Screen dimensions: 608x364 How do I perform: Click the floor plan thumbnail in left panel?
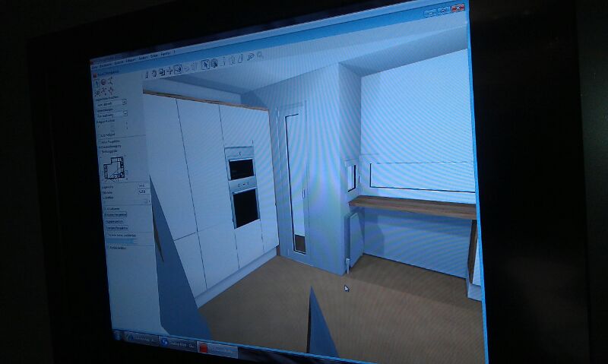114,167
